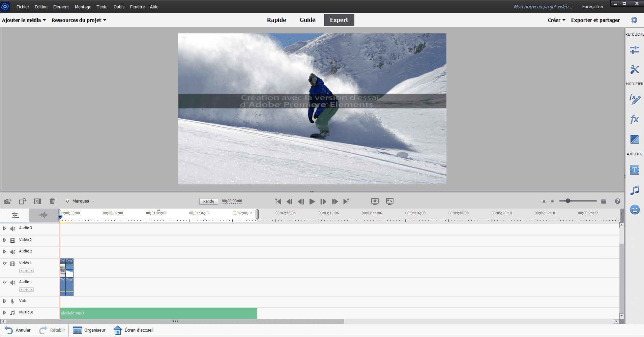Open the Titles and Text panel
The width and height of the screenshot is (644, 337).
click(634, 170)
